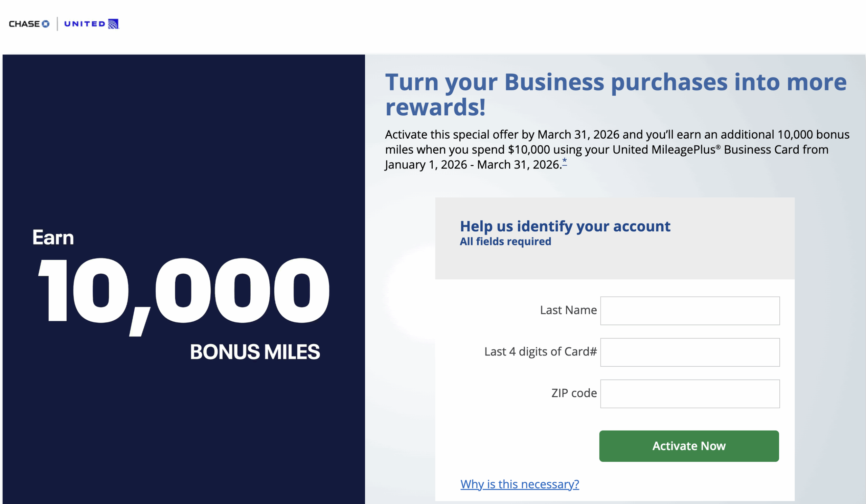Click the United globe logo icon
866x504 pixels.
(113, 24)
